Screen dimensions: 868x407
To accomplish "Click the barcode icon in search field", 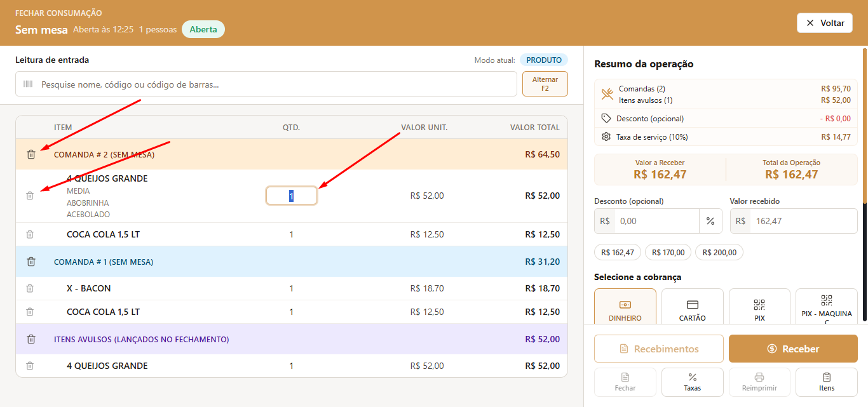I will 28,84.
